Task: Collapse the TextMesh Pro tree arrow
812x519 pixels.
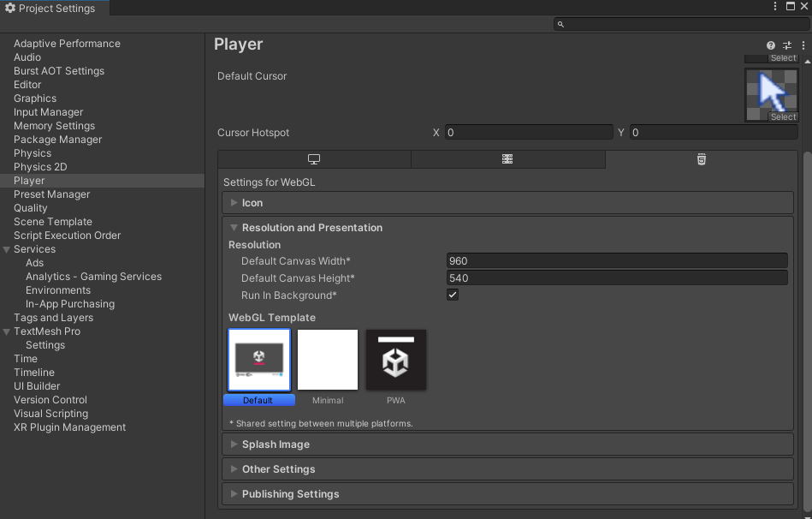Action: pos(7,331)
